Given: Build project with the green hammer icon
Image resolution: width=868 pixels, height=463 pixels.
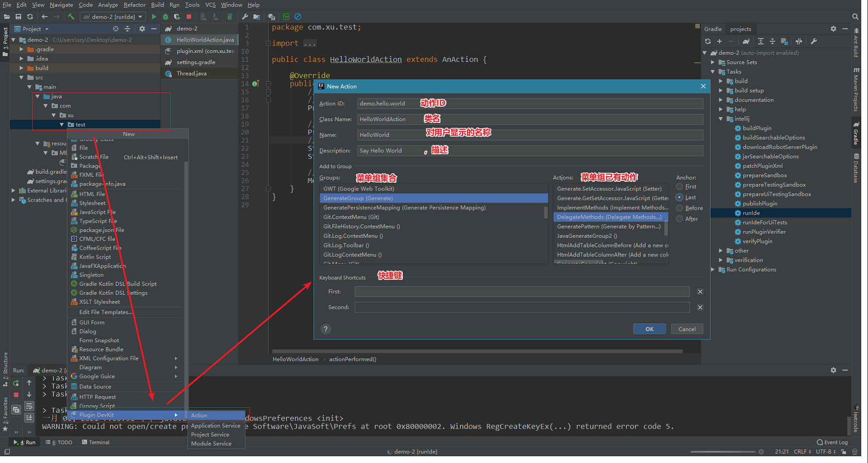Looking at the screenshot, I should click(x=71, y=17).
